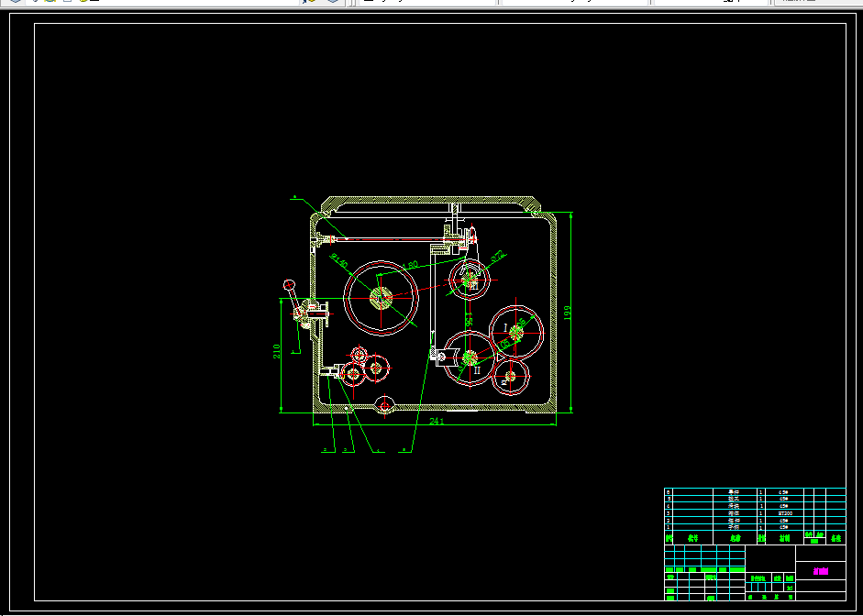The image size is (863, 616).
Task: Click the HT200 material cell in parts list
Action: pos(785,513)
